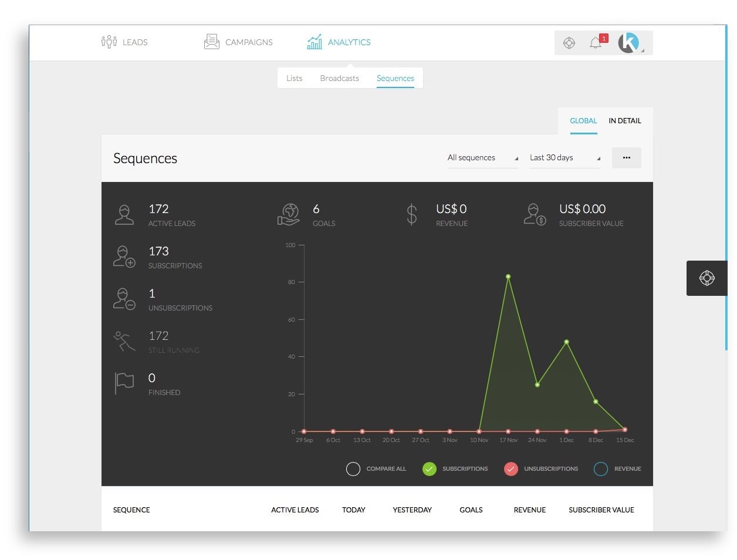Toggle off the Unsubscriptions series

point(511,469)
